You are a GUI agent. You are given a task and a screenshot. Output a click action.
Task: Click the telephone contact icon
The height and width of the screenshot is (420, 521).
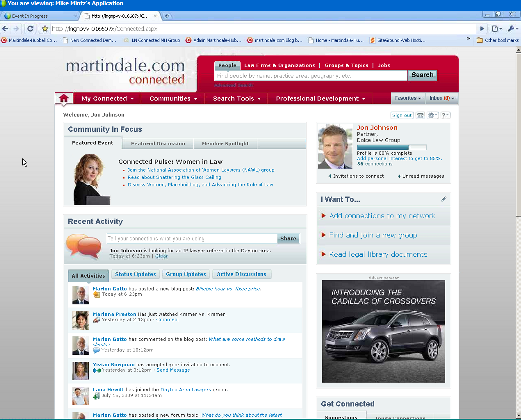[x=420, y=115]
